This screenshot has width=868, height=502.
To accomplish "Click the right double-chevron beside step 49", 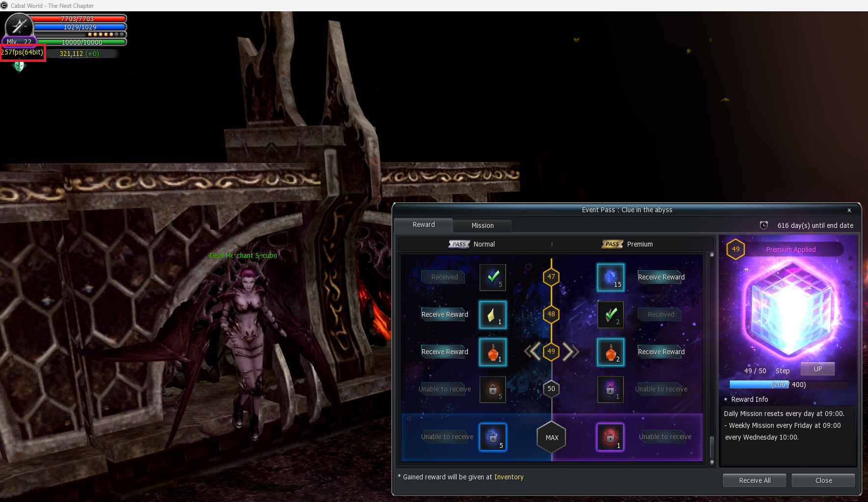I will [x=570, y=352].
